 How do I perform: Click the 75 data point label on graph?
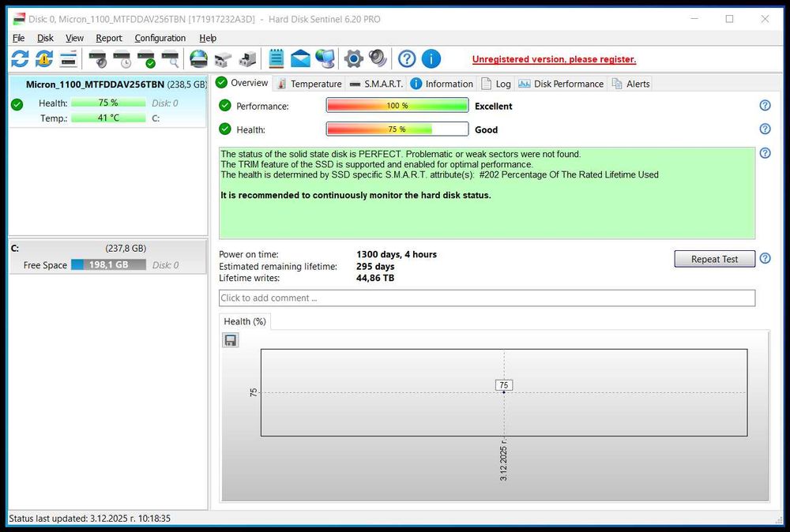(504, 385)
